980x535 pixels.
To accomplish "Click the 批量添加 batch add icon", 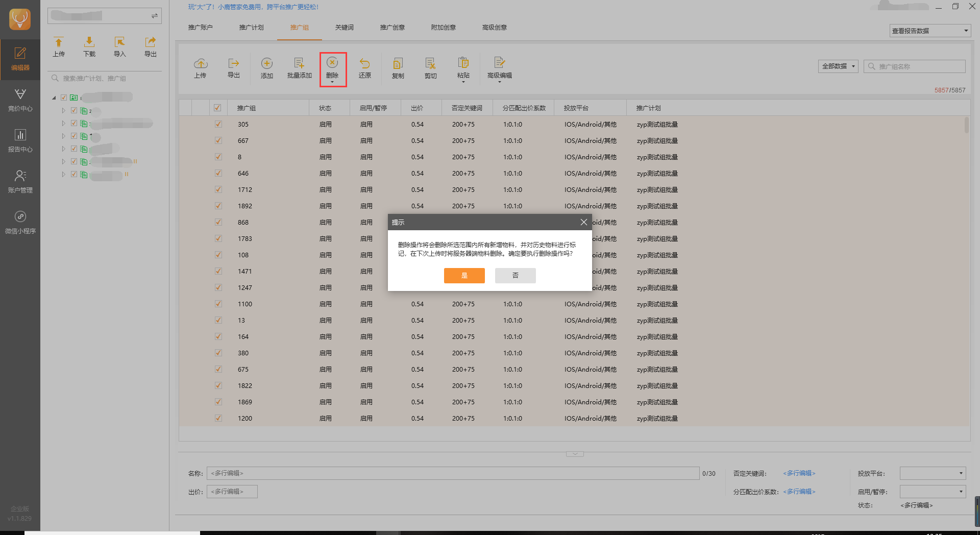I will click(x=299, y=63).
